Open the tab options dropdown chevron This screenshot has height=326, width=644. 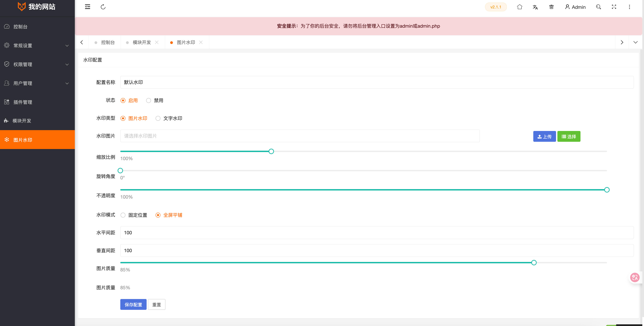[x=635, y=42]
